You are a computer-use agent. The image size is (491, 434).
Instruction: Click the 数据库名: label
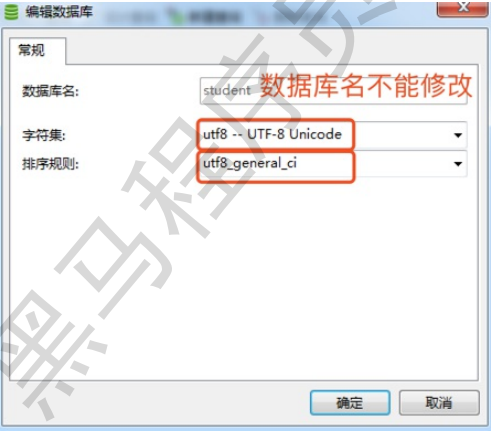tap(50, 91)
